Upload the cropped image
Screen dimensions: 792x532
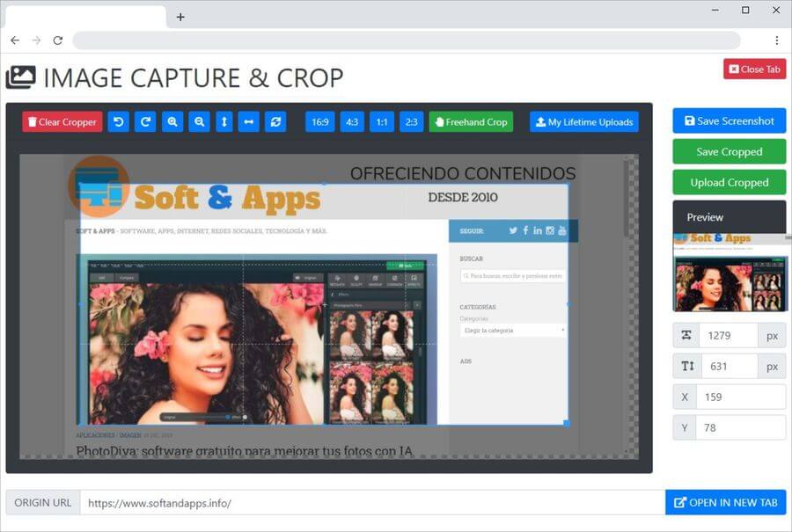[729, 183]
